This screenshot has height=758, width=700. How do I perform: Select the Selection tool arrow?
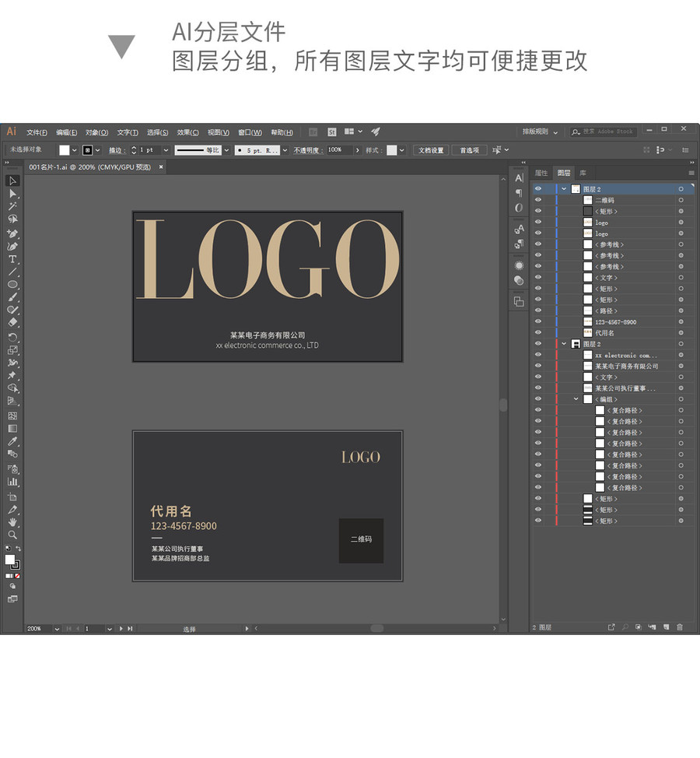pyautogui.click(x=12, y=181)
